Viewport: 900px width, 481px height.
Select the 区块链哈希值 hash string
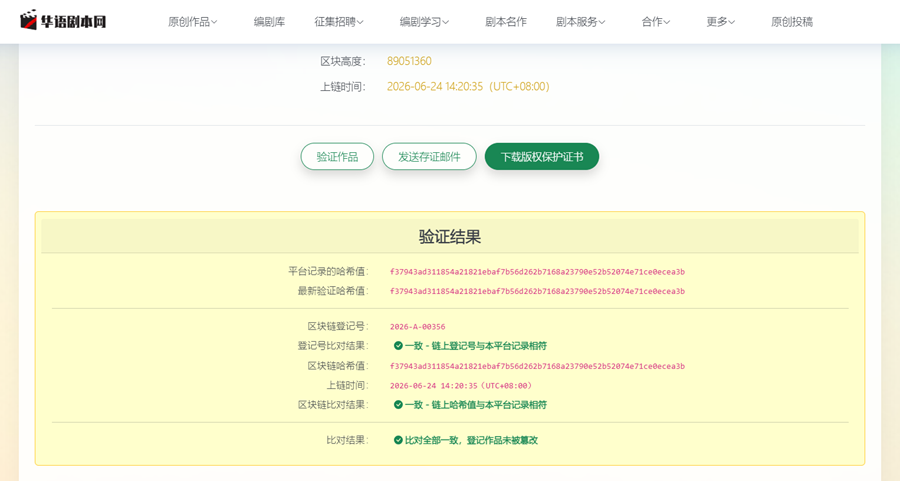click(537, 366)
